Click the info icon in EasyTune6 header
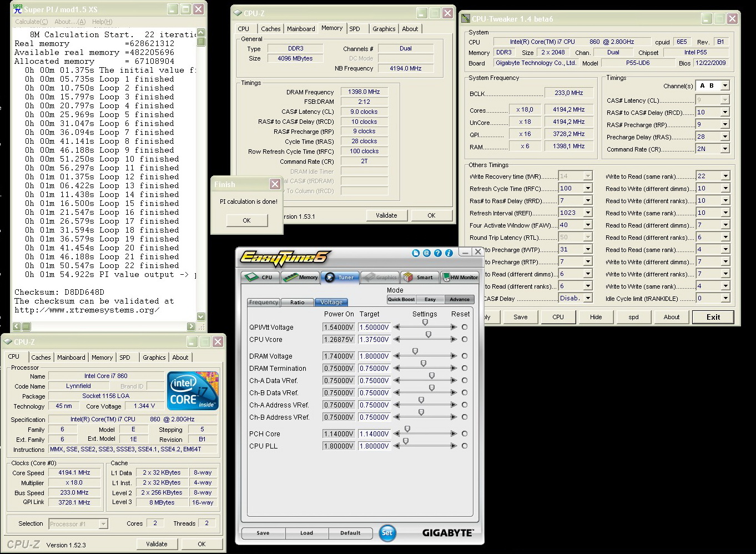Image resolution: width=756 pixels, height=554 pixels. (x=449, y=253)
